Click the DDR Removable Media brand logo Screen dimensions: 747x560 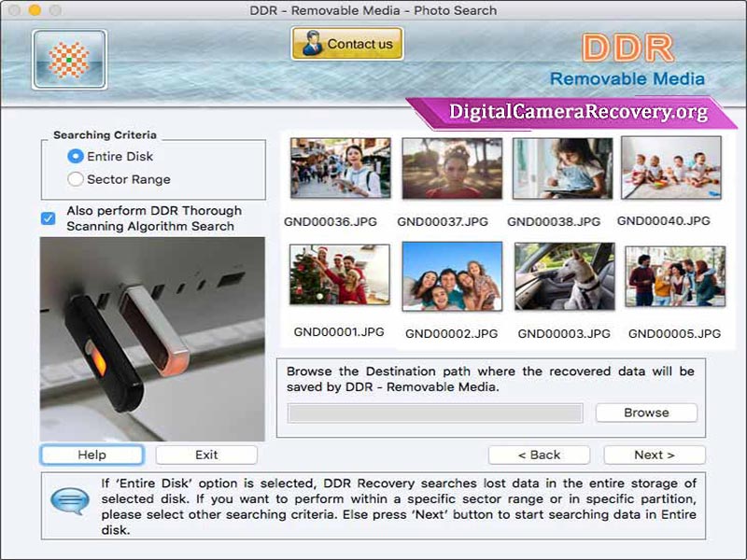627,60
